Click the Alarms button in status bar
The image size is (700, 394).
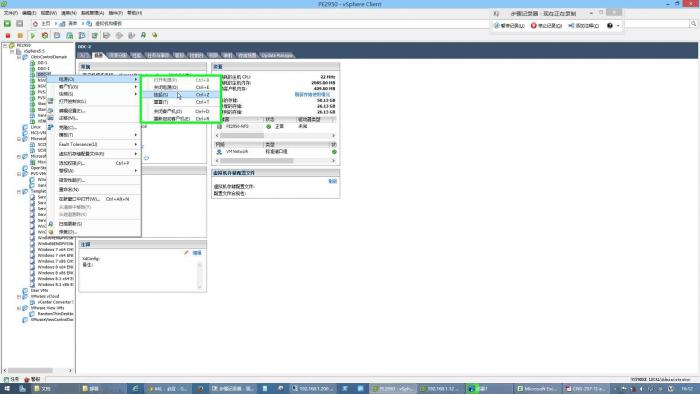(32, 379)
